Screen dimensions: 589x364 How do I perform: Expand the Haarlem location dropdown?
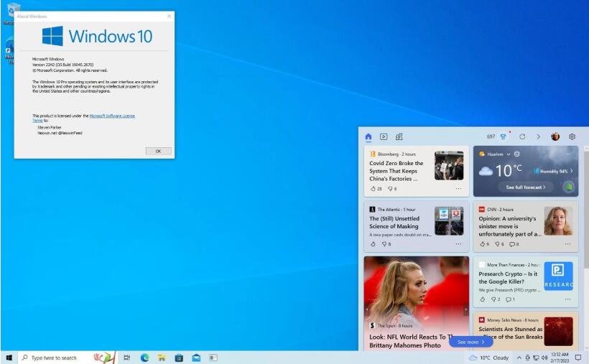[x=508, y=154]
